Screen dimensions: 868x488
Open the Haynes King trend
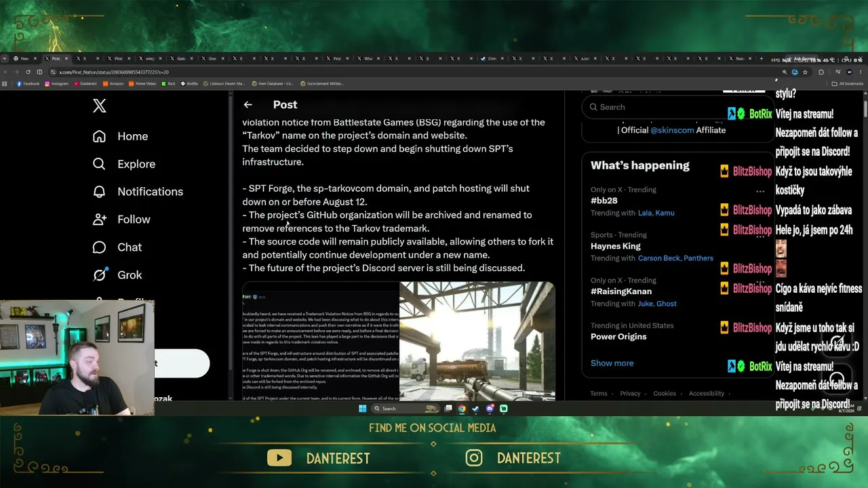pyautogui.click(x=616, y=246)
